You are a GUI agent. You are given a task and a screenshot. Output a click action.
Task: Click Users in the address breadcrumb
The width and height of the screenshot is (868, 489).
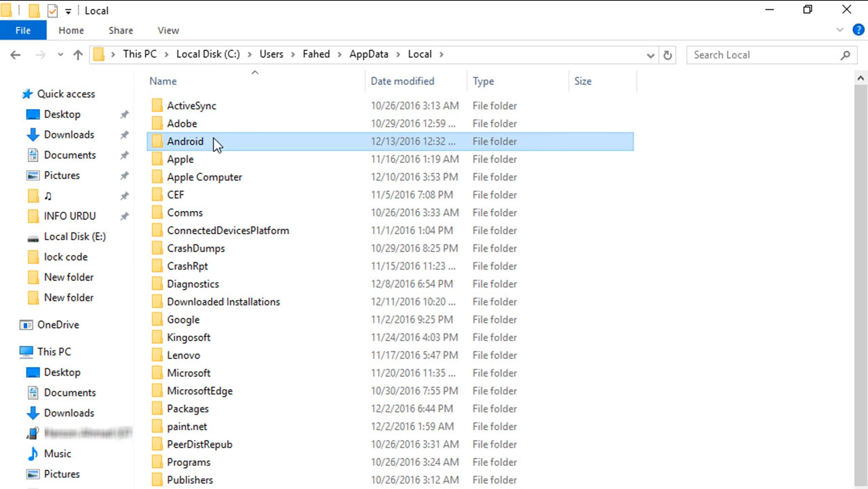pos(271,54)
